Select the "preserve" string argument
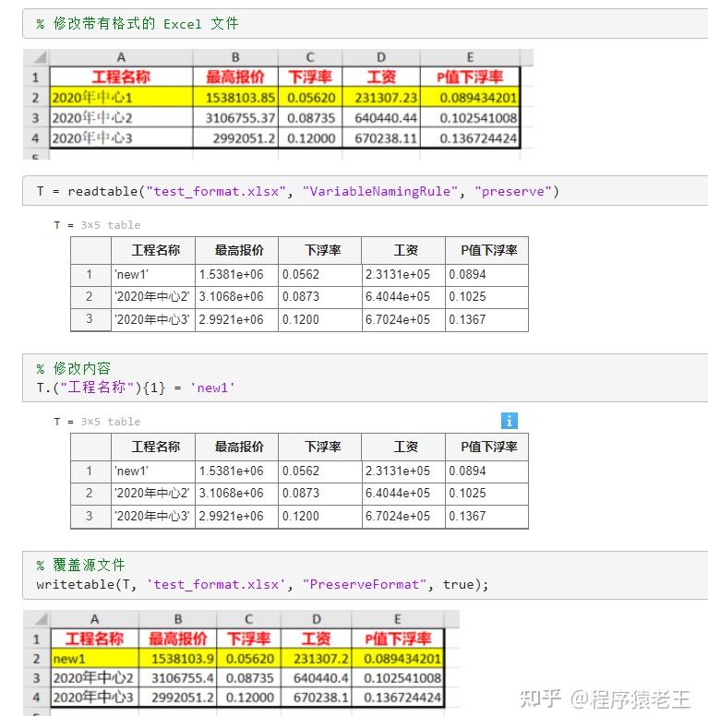The height and width of the screenshot is (728, 708). click(513, 191)
